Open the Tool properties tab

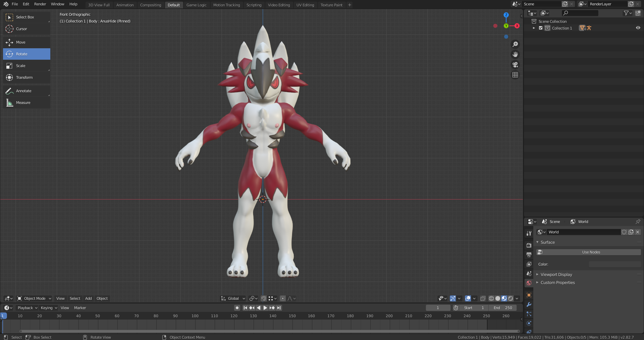click(x=529, y=233)
